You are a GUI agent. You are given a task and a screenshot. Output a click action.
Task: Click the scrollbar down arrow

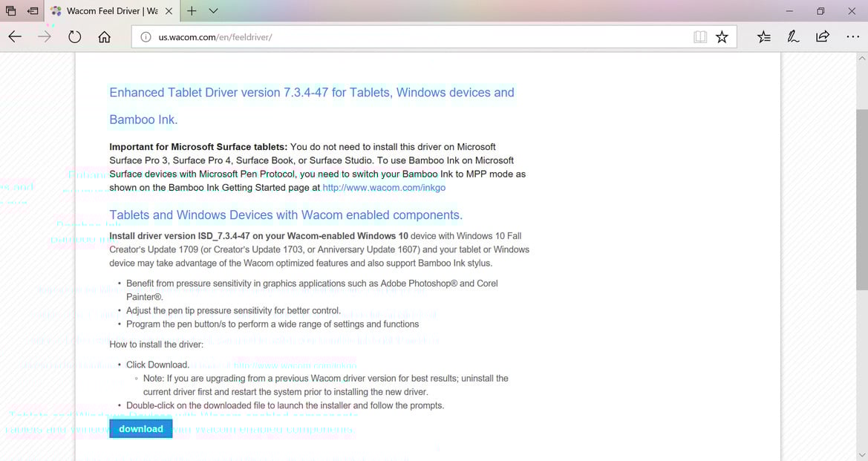862,455
